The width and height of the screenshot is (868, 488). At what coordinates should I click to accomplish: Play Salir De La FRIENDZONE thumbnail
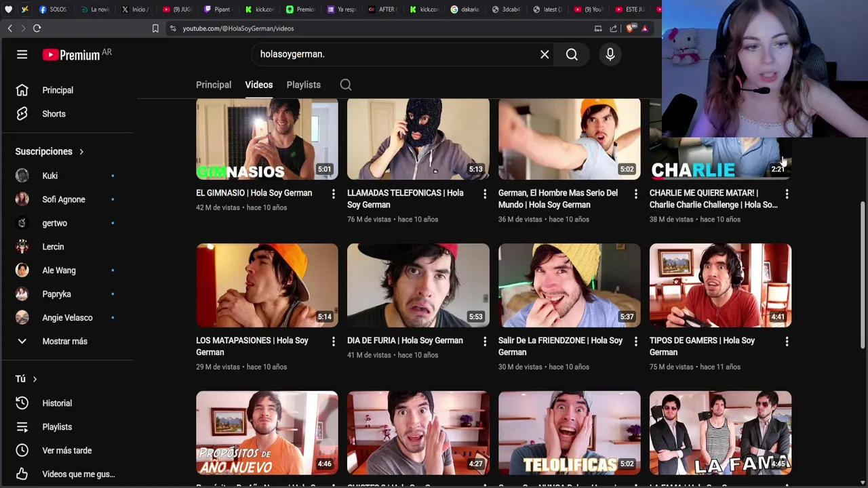570,285
